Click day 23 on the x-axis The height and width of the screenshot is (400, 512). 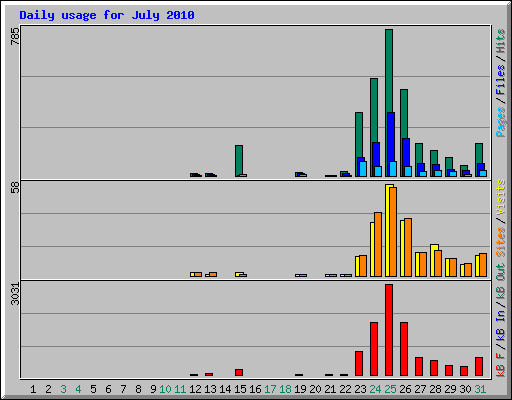(x=360, y=389)
